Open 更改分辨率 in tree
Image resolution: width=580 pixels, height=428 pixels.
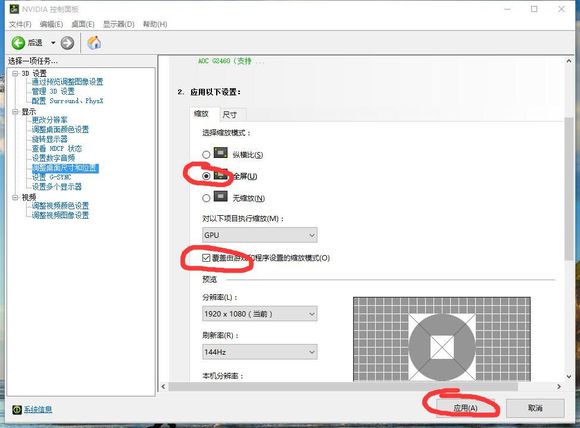50,120
